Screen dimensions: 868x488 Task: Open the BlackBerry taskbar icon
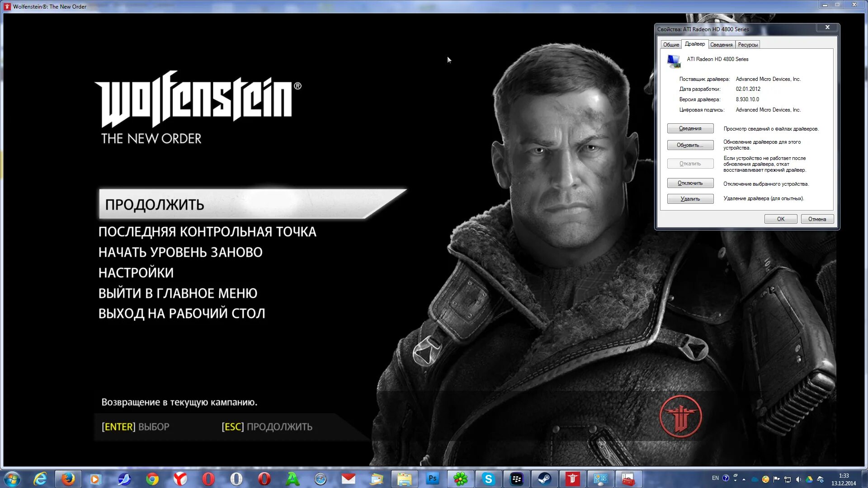[517, 479]
